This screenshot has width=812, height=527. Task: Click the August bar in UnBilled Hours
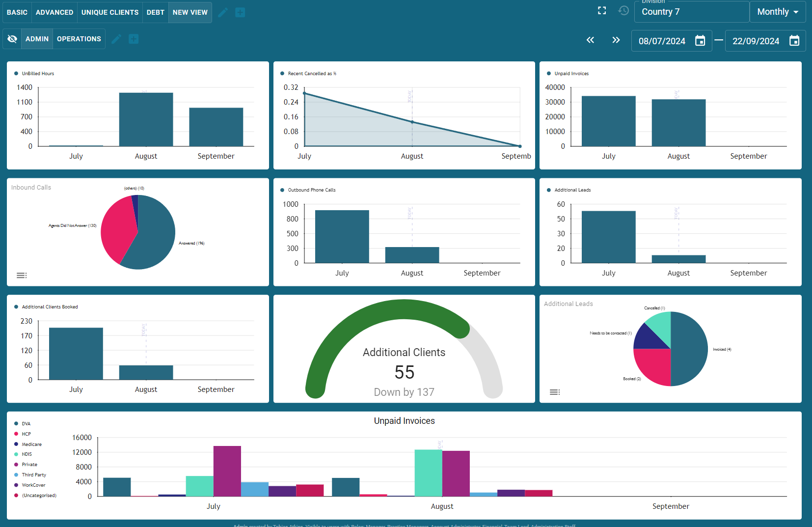click(146, 119)
